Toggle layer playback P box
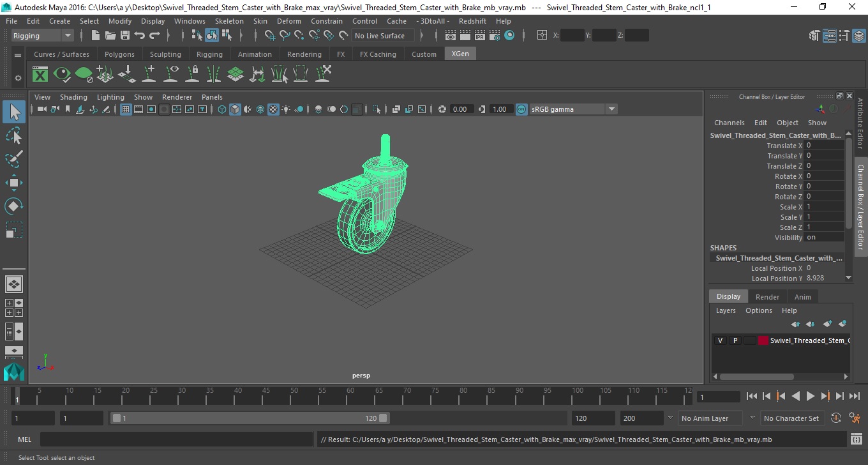The image size is (868, 465). (x=735, y=340)
